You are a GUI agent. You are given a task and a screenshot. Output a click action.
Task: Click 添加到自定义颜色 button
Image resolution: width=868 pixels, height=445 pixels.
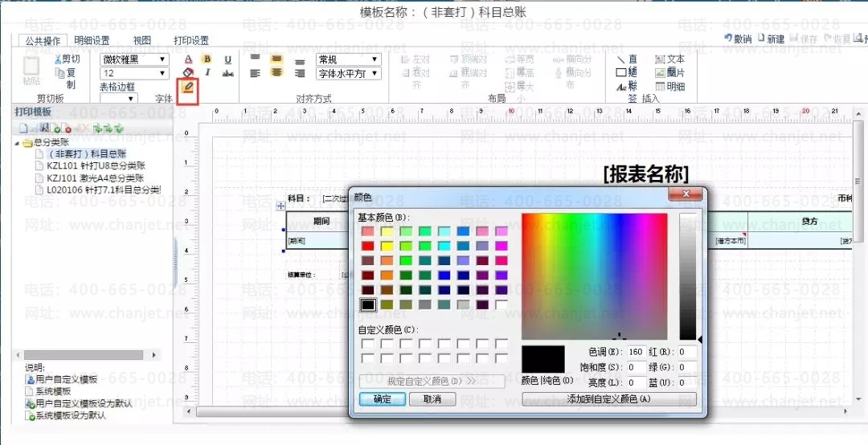point(608,399)
